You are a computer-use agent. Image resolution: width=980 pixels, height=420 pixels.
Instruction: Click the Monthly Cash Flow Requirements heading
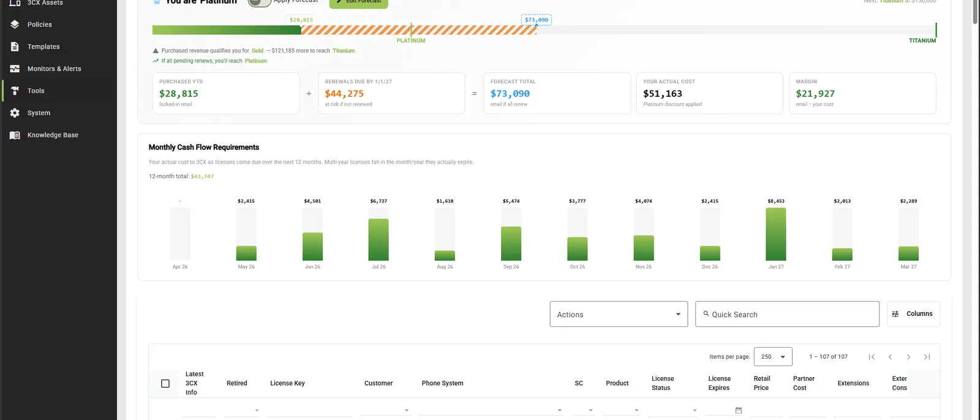coord(204,148)
